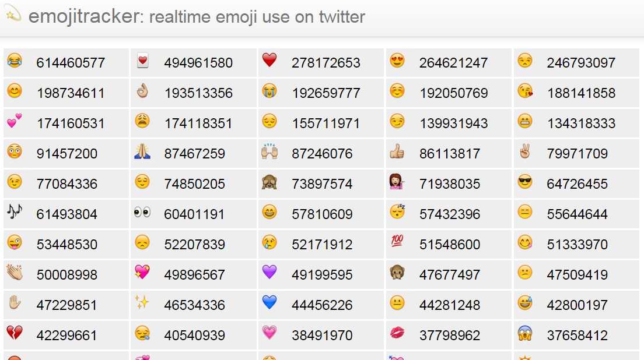Click the kiss mark lips emoji

tap(397, 333)
